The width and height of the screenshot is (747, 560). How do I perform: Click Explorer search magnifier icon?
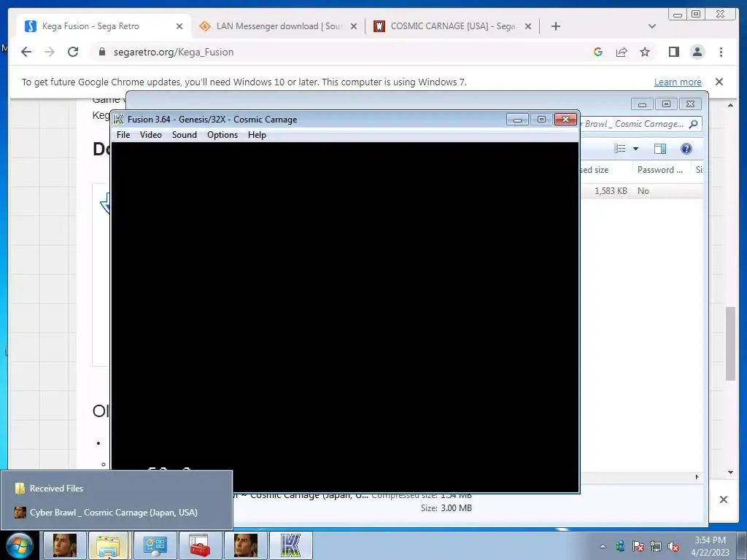[x=694, y=124]
